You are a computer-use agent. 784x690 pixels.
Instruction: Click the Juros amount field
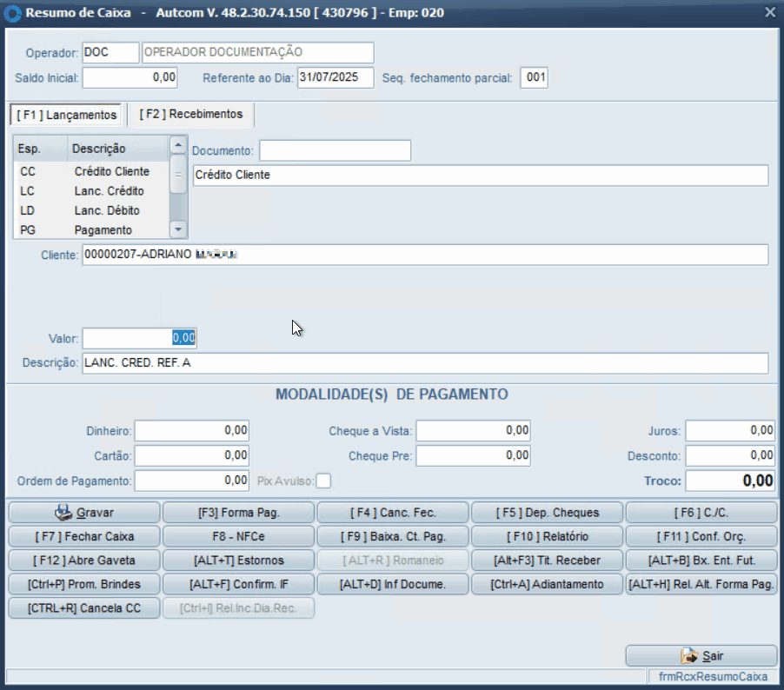pos(730,430)
